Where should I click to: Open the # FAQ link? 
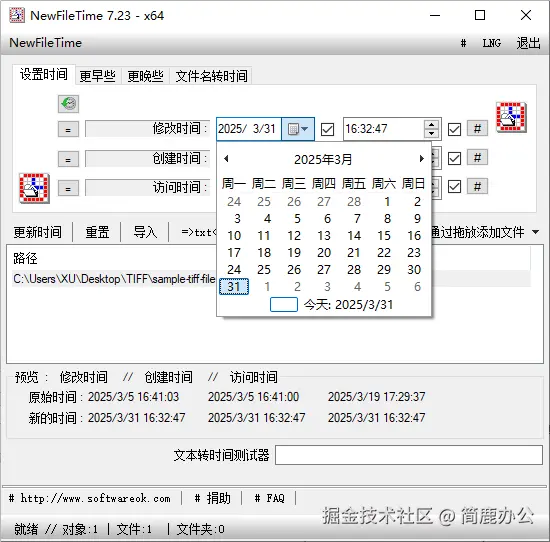269,498
